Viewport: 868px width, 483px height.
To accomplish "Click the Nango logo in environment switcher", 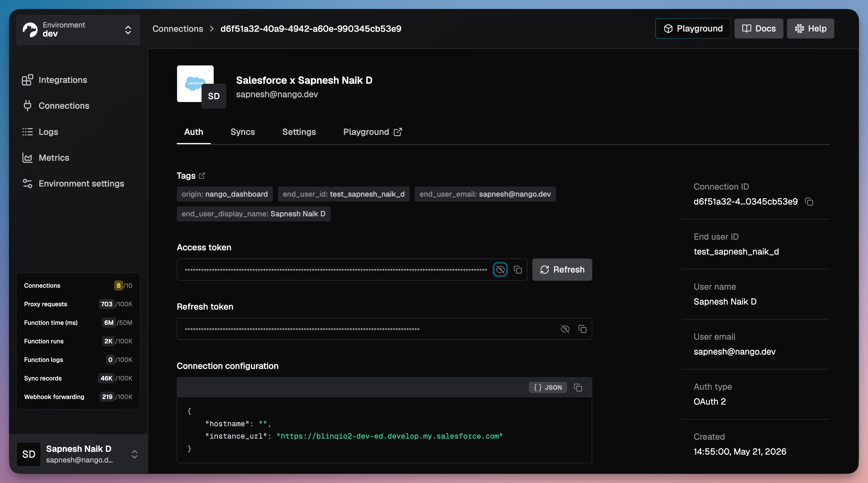I will pos(30,30).
